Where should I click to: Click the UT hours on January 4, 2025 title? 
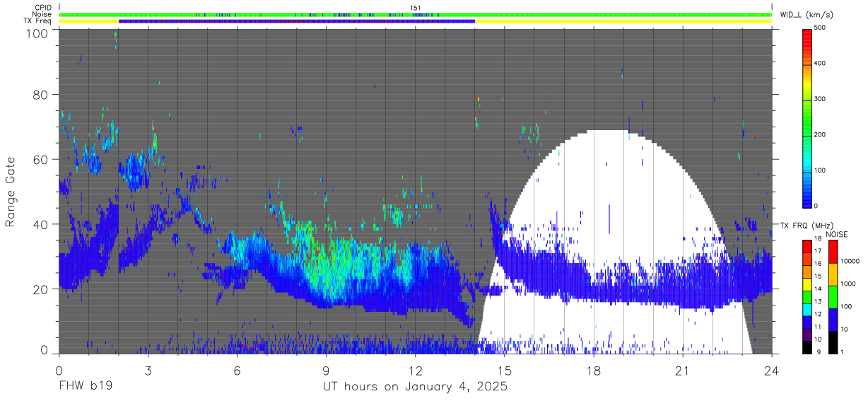click(x=416, y=387)
